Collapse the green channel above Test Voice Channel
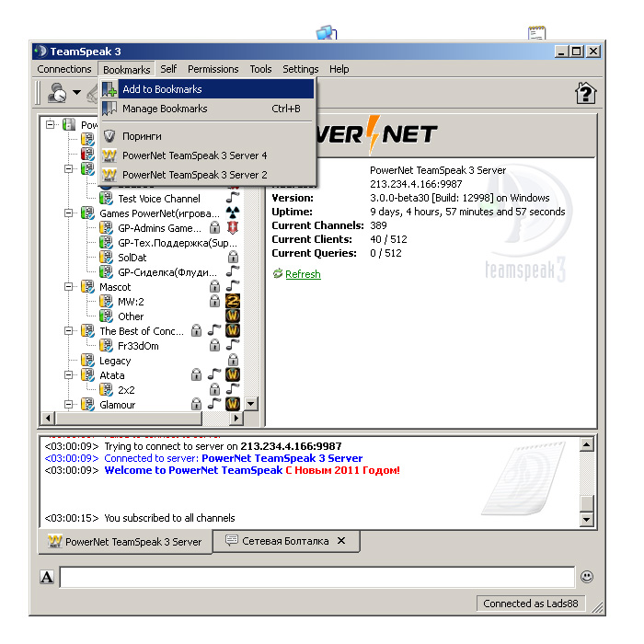644x644 pixels. tap(69, 168)
